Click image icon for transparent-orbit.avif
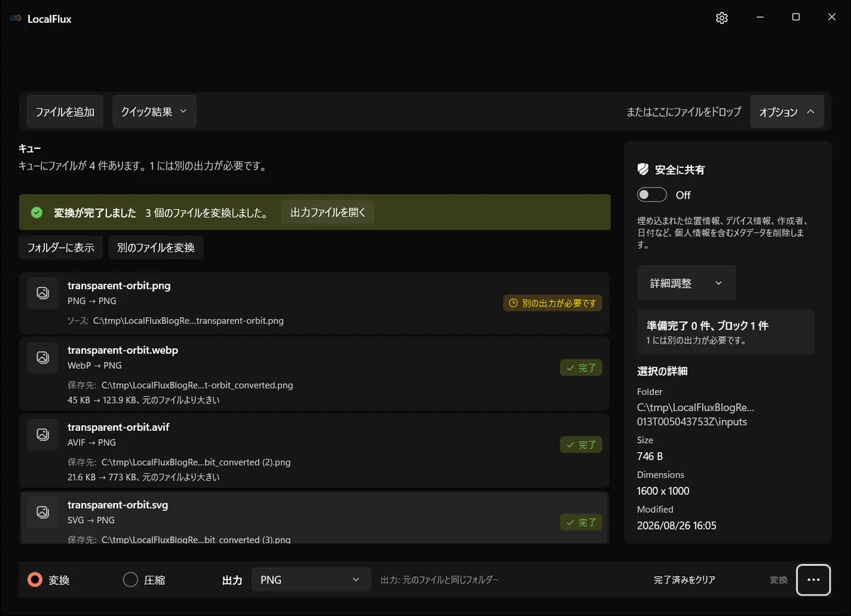Viewport: 851px width, 616px height. pos(43,434)
